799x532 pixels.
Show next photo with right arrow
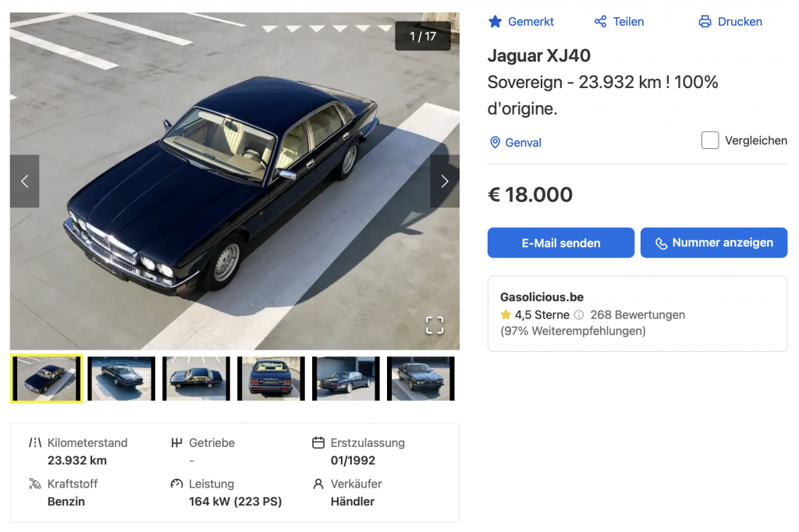tap(444, 181)
